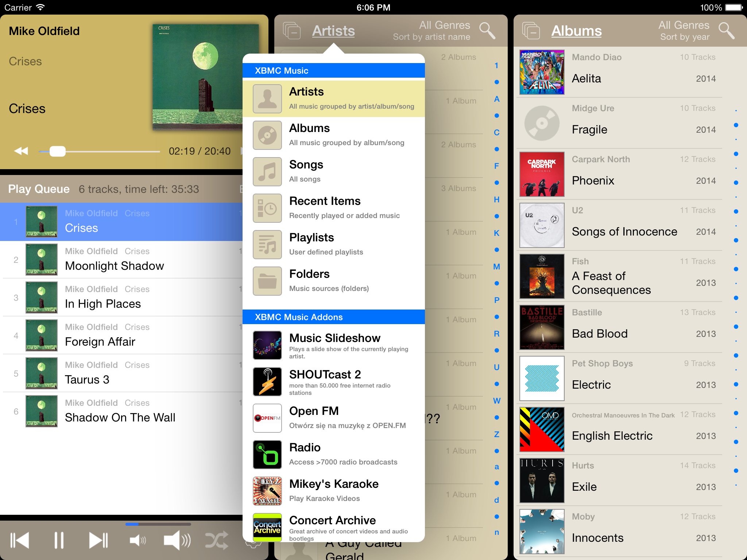747x560 pixels.
Task: Open the Albums view dropdown title
Action: [x=576, y=31]
